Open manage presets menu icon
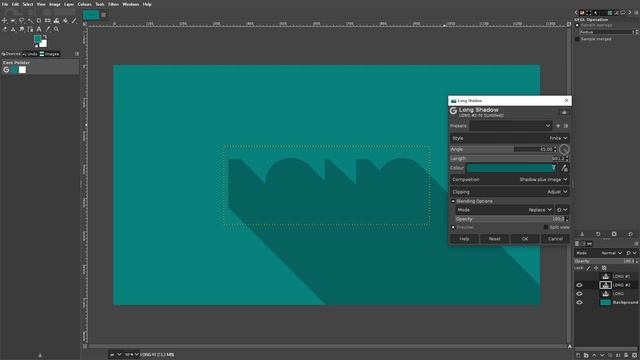Screen dimensions: 640x360 click(x=566, y=126)
